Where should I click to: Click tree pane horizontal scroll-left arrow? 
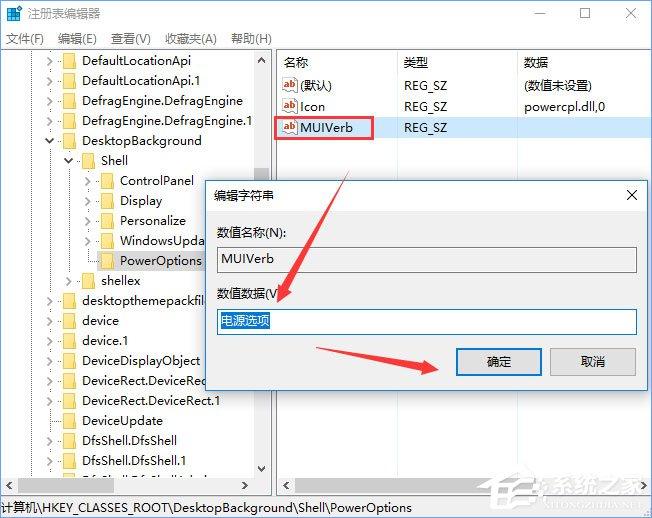(x=9, y=485)
